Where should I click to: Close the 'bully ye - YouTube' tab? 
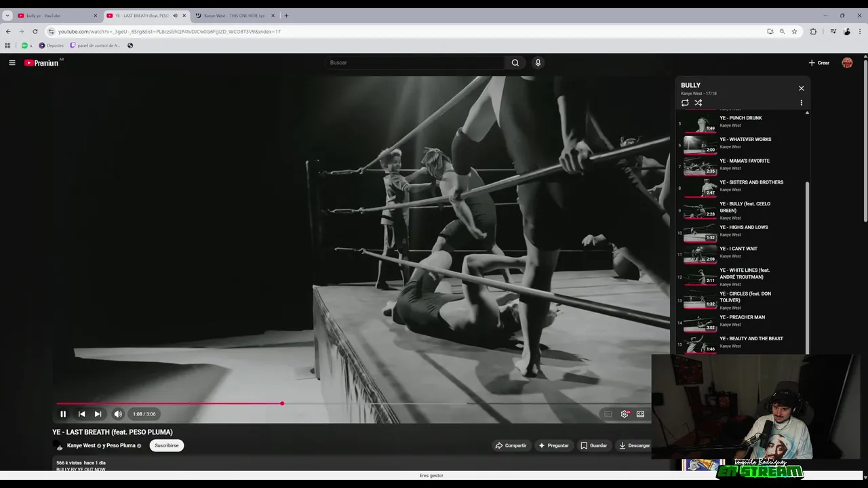coord(95,16)
